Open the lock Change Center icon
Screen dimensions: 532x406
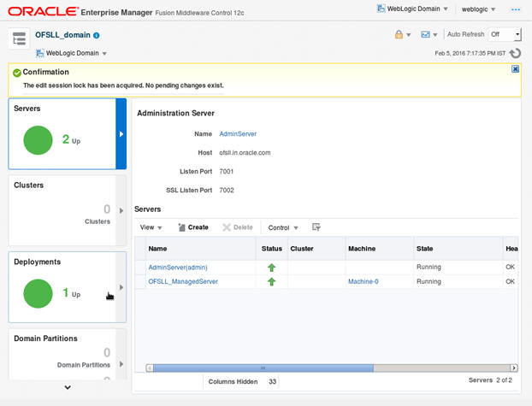pyautogui.click(x=399, y=34)
